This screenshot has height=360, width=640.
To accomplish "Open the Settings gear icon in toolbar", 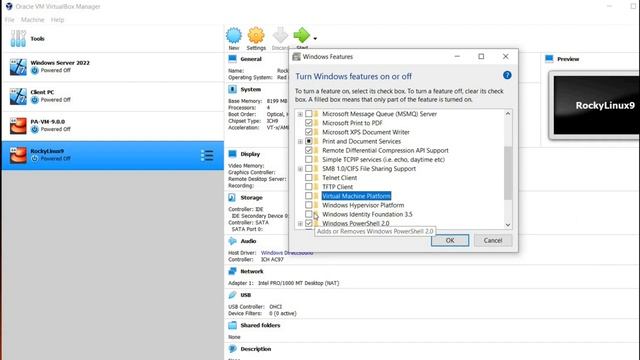I will point(256,36).
